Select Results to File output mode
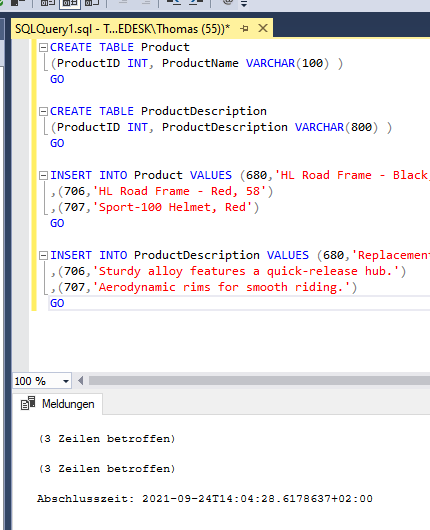This screenshot has width=430, height=530. [92, 3]
